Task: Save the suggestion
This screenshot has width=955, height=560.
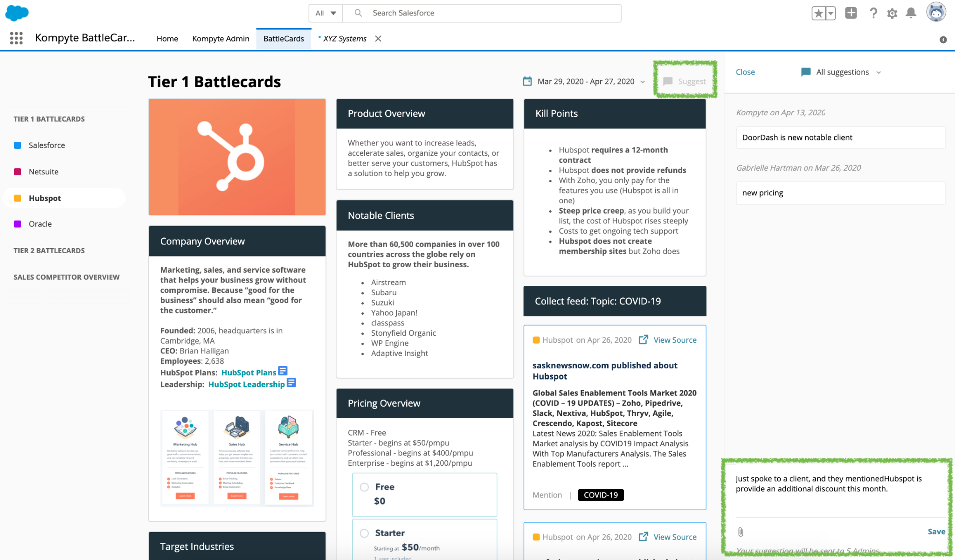Action: [x=936, y=532]
